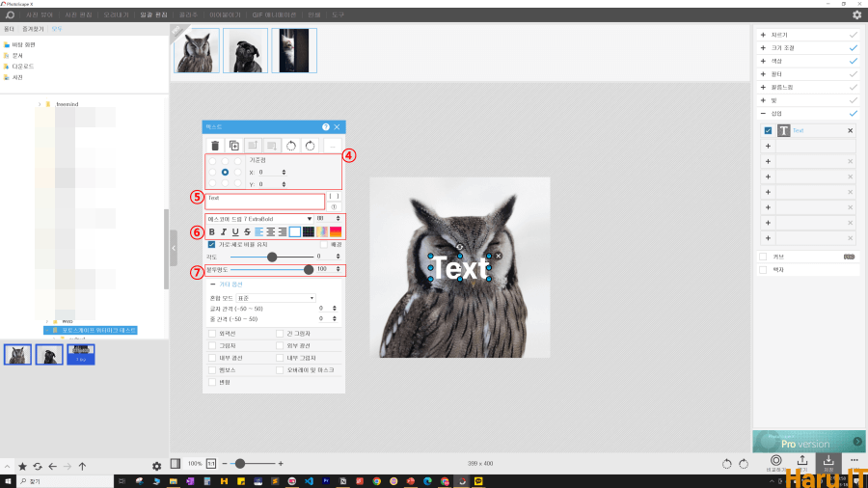Toggle the Text layer visibility checkbox
Image resolution: width=868 pixels, height=488 pixels.
[768, 130]
